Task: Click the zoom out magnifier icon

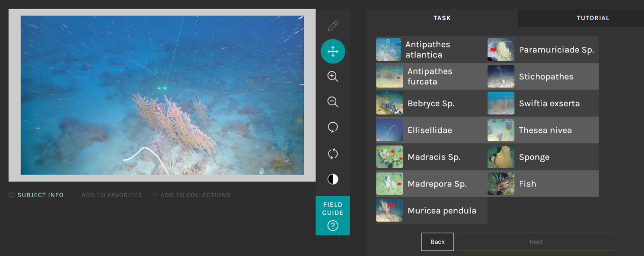Action: pyautogui.click(x=333, y=102)
